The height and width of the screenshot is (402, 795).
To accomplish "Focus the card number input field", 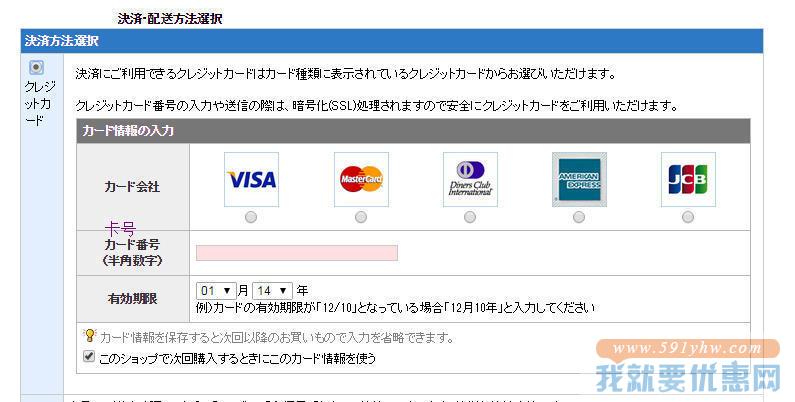I will 297,253.
